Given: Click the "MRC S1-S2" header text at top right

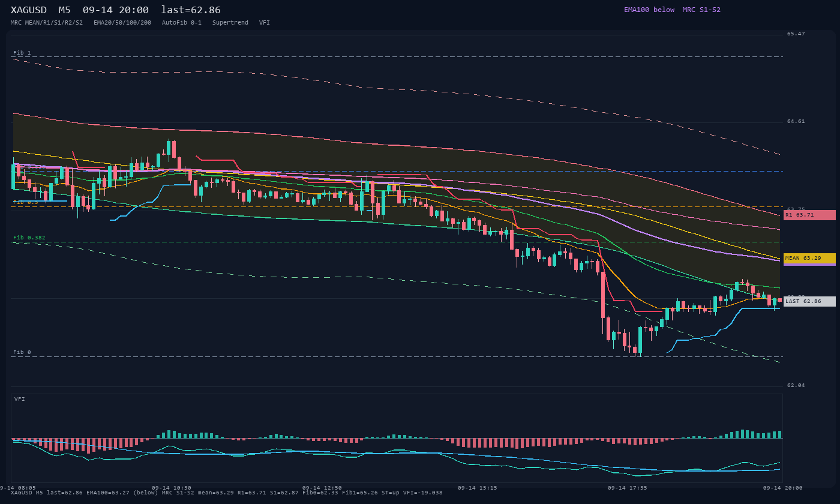Looking at the screenshot, I should [701, 10].
